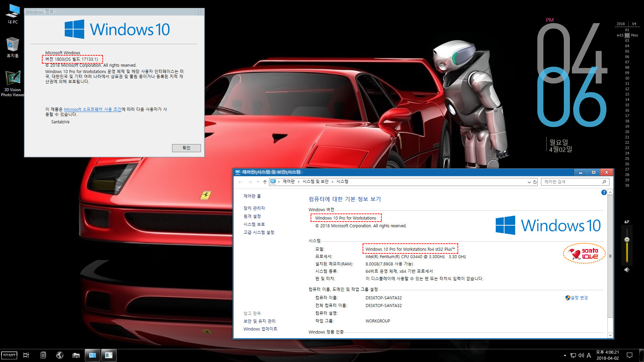Click the 제어판 breadcrumb
Viewport: 644px width, 362px height.
(x=288, y=181)
